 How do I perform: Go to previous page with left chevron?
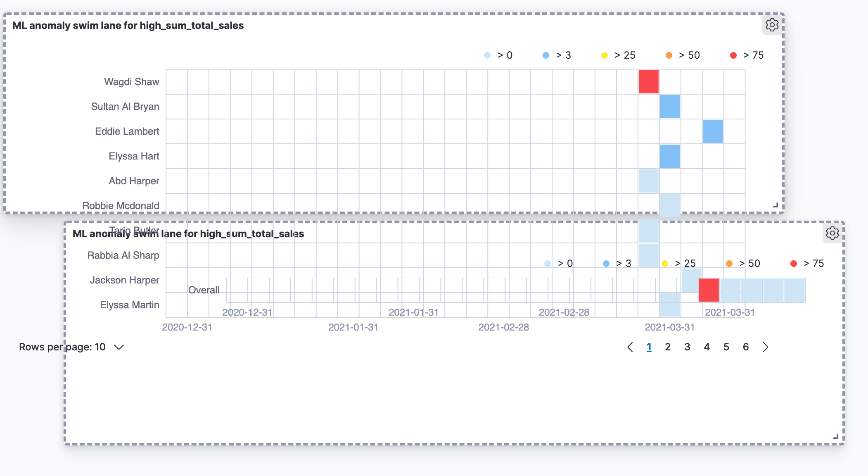click(x=630, y=347)
